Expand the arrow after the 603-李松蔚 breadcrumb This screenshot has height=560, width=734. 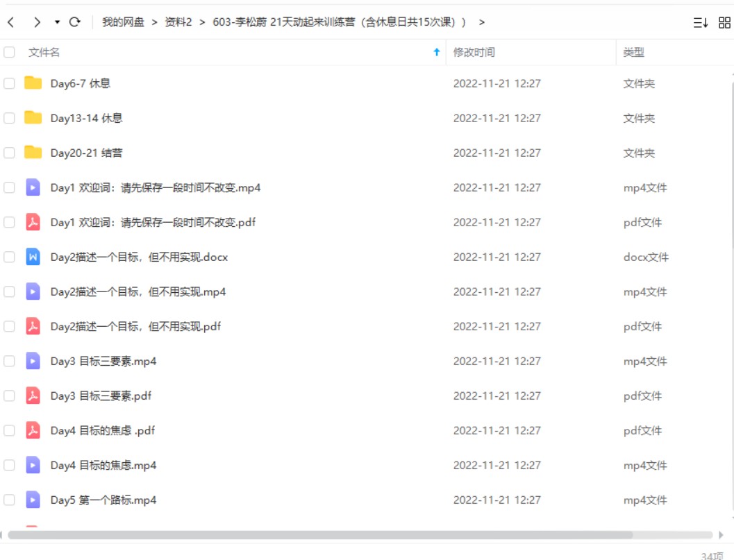coord(482,22)
